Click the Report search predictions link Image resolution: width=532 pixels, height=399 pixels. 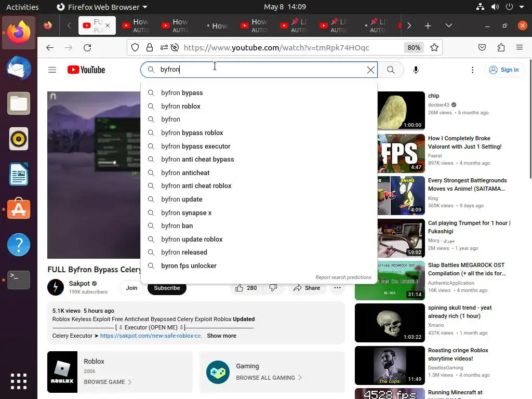pos(343,277)
